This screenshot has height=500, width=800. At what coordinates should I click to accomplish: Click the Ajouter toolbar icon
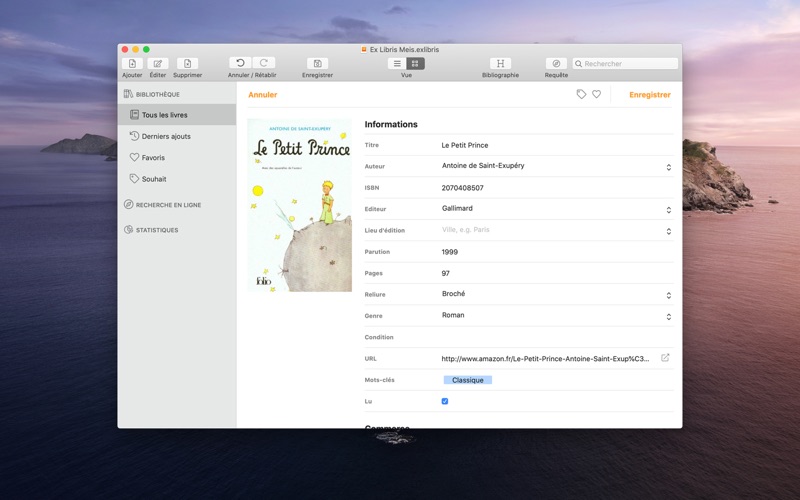pos(132,63)
